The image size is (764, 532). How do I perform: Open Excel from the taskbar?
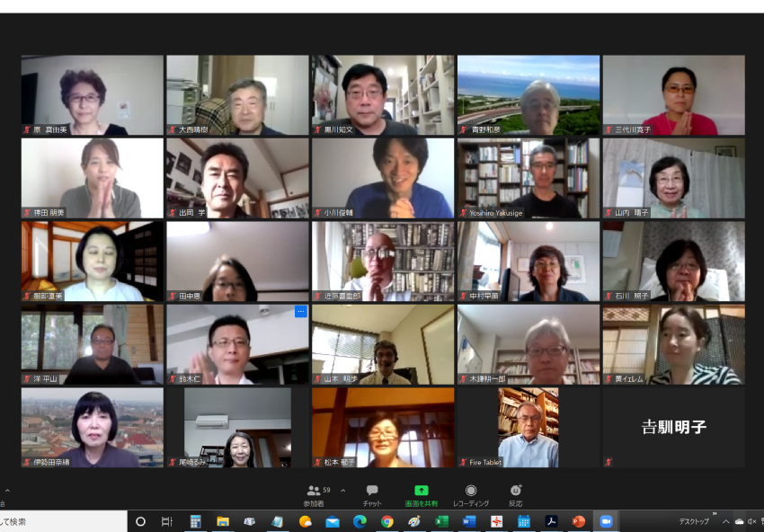click(441, 521)
